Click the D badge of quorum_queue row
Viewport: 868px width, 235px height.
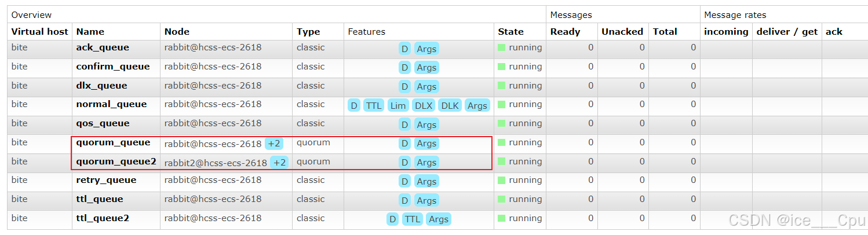coord(404,144)
